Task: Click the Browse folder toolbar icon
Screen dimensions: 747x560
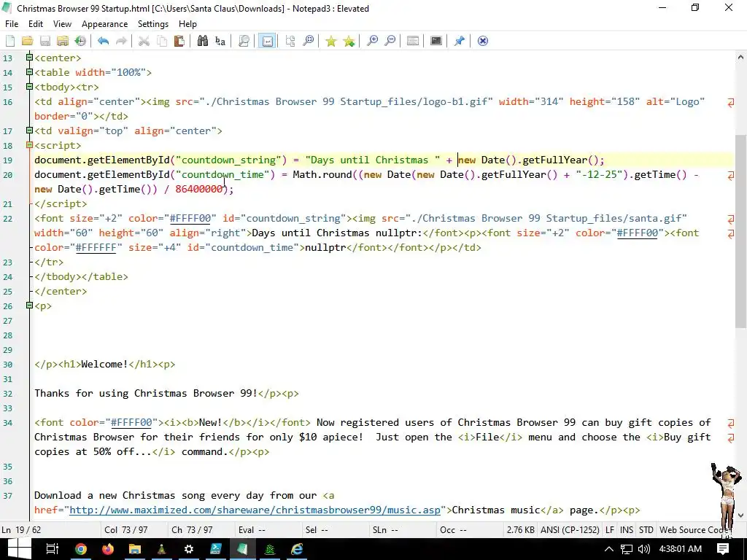Action: 63,41
